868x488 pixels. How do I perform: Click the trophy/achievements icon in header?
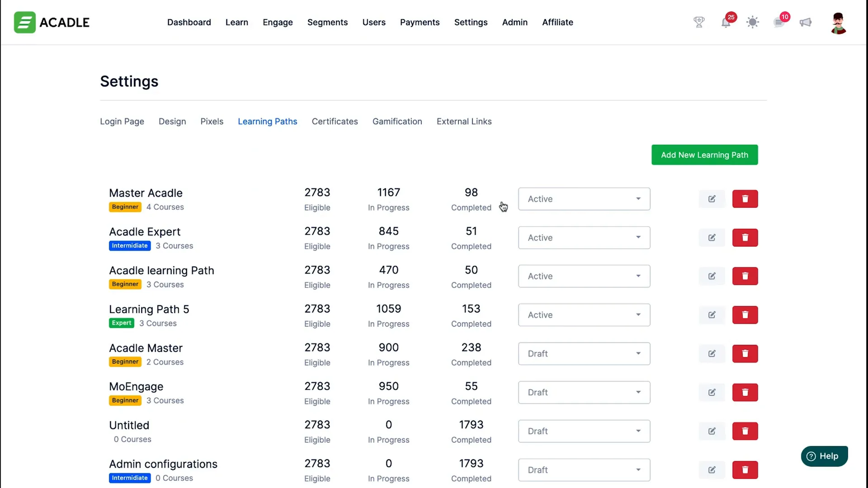click(698, 22)
